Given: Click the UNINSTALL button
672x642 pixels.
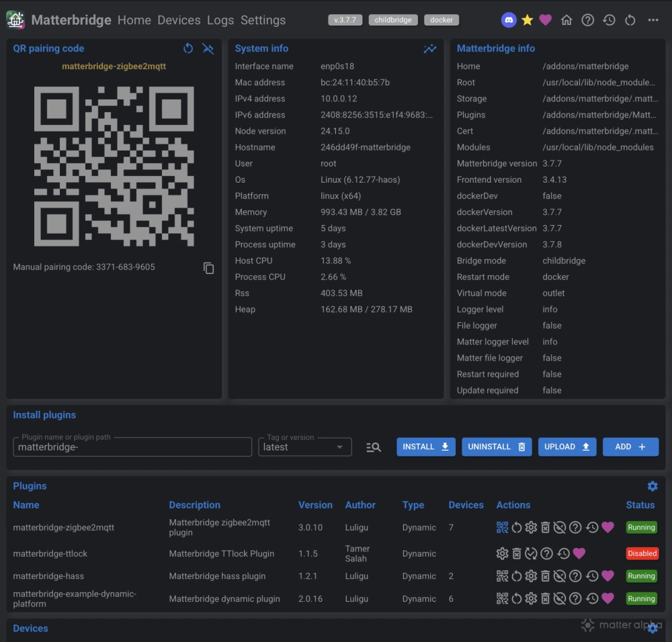Looking at the screenshot, I should click(x=497, y=447).
